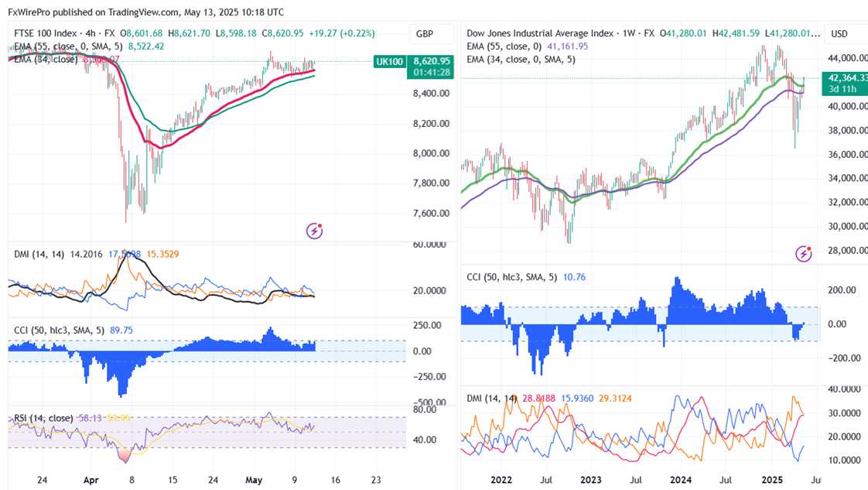
Task: Click the DMI value 15.3529
Action: tap(162, 254)
